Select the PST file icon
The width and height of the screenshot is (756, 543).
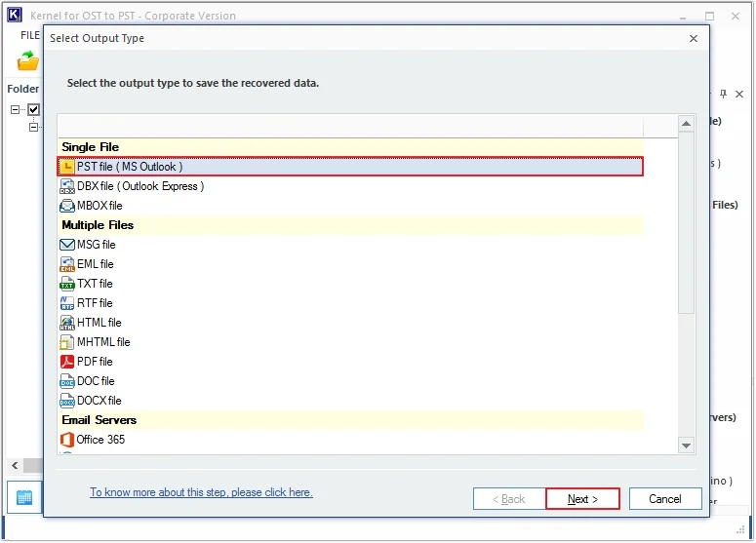67,167
